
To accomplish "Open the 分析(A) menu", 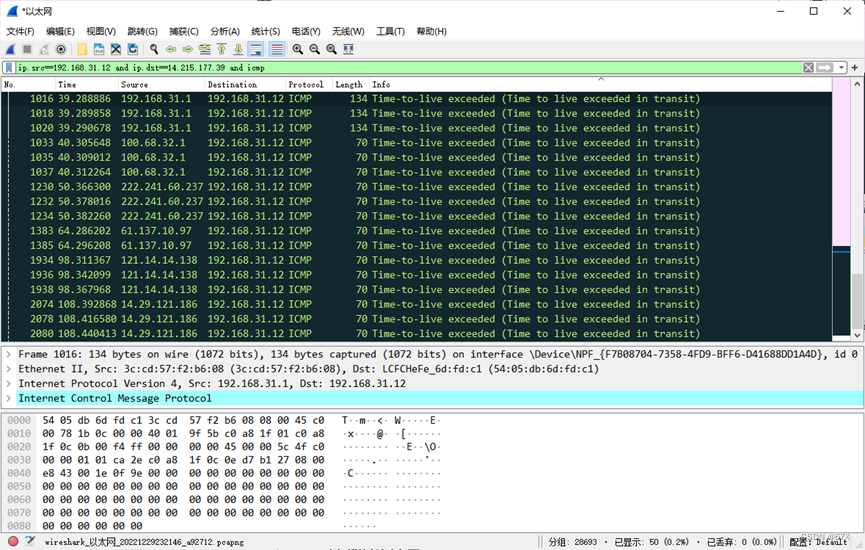I will 225,31.
